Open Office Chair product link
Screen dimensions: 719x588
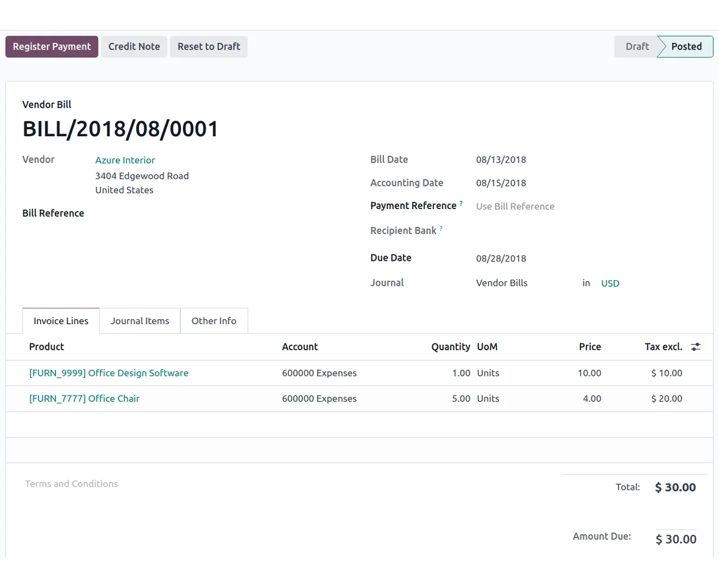pos(84,398)
